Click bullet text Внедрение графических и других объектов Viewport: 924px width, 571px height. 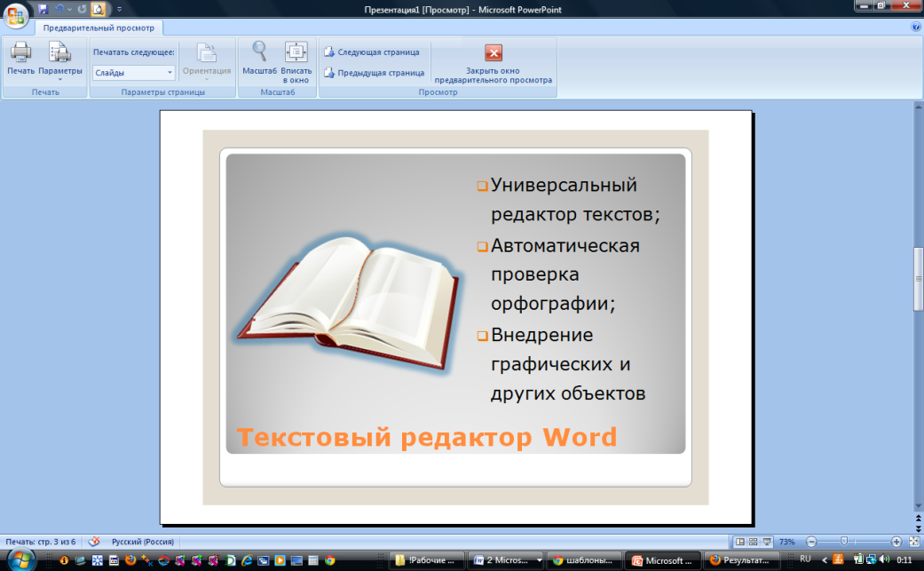567,363
